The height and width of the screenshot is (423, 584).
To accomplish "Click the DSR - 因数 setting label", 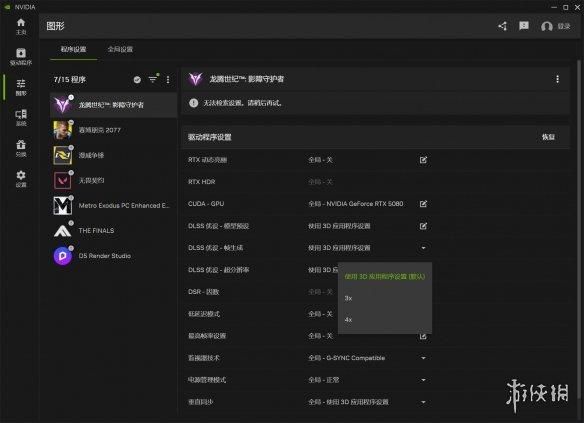I will tap(204, 292).
